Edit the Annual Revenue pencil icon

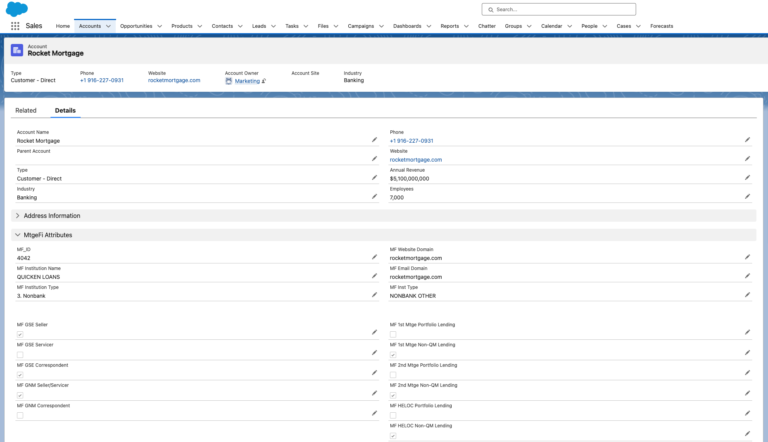(x=747, y=177)
